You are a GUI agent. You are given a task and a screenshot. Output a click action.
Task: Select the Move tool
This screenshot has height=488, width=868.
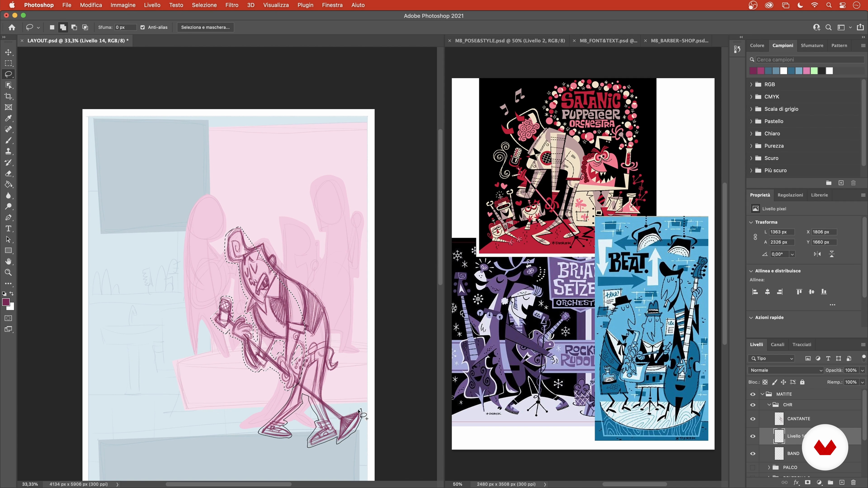tap(8, 52)
